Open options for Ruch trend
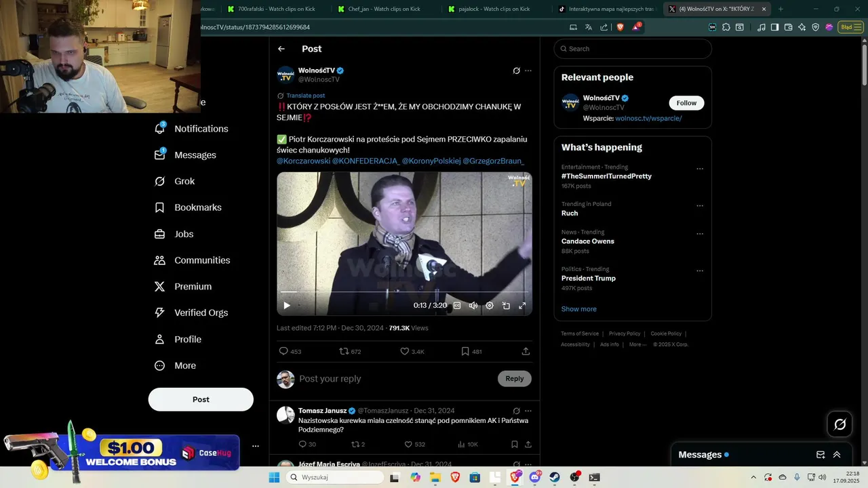Viewport: 868px width, 488px height. pos(700,206)
